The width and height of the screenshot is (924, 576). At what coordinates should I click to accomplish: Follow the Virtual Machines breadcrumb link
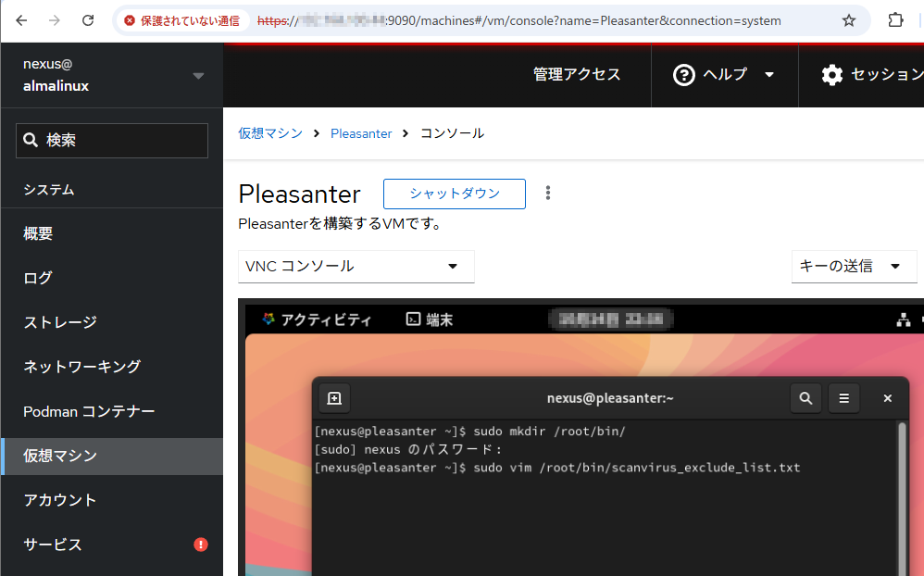[x=270, y=133]
